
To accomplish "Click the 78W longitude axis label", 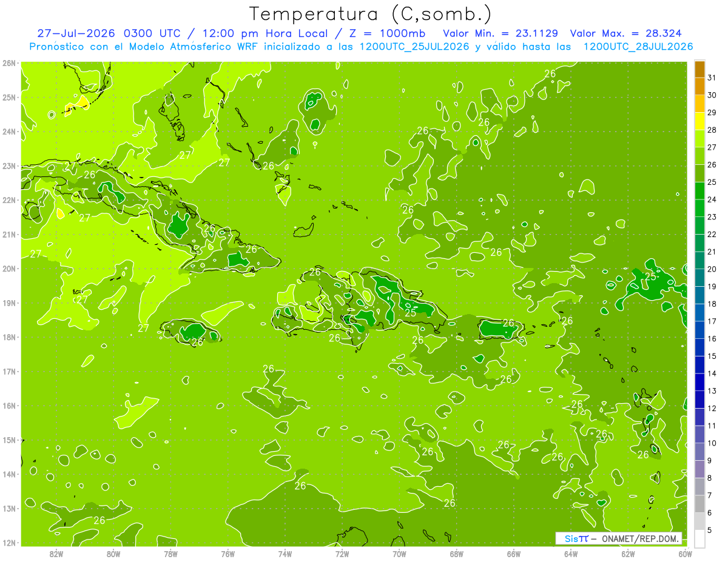I will coord(170,554).
